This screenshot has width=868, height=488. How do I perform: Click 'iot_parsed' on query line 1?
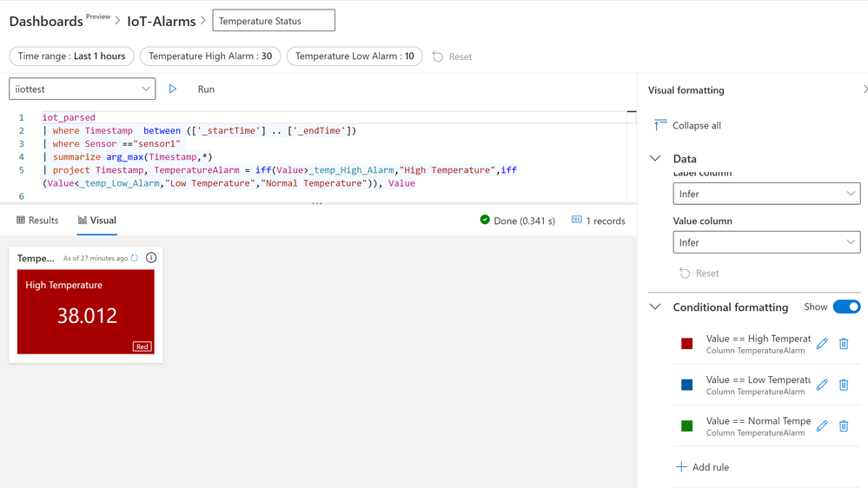pos(69,117)
